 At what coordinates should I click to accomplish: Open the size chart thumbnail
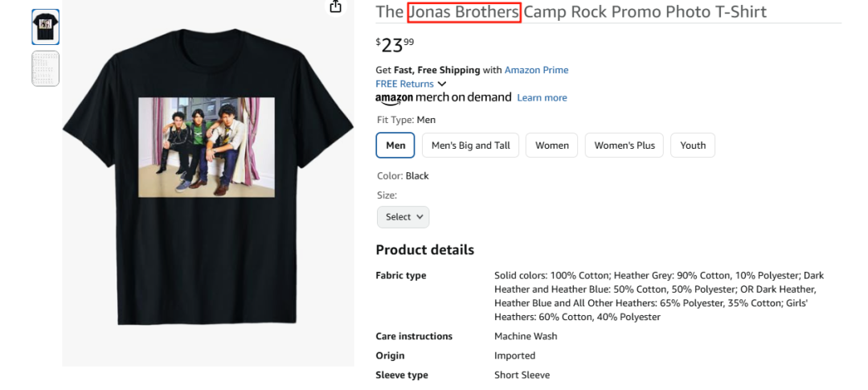coord(45,68)
